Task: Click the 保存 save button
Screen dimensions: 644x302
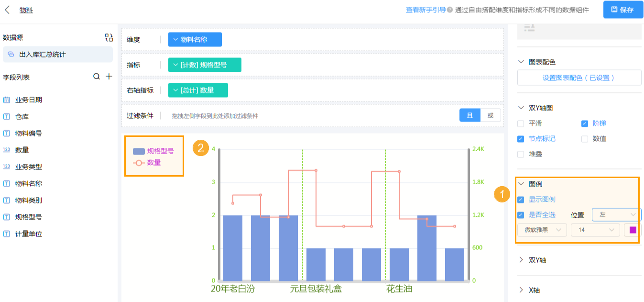Action: (622, 10)
